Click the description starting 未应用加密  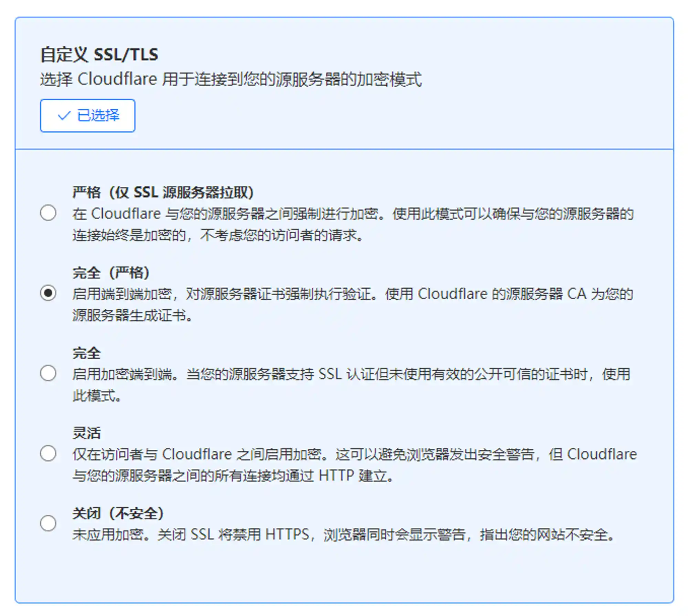click(343, 535)
